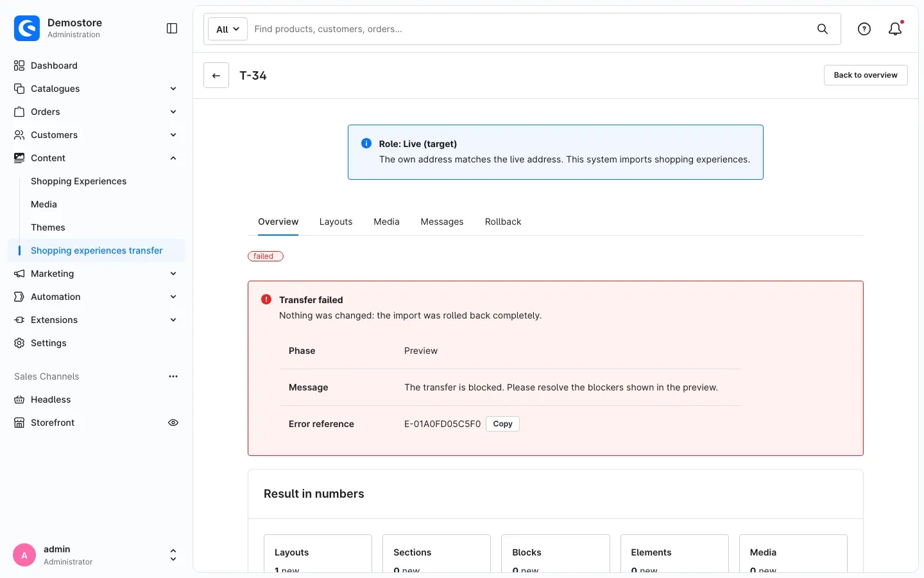Switch to the Rollback tab
Screen dimensions: 924x578
click(x=503, y=222)
